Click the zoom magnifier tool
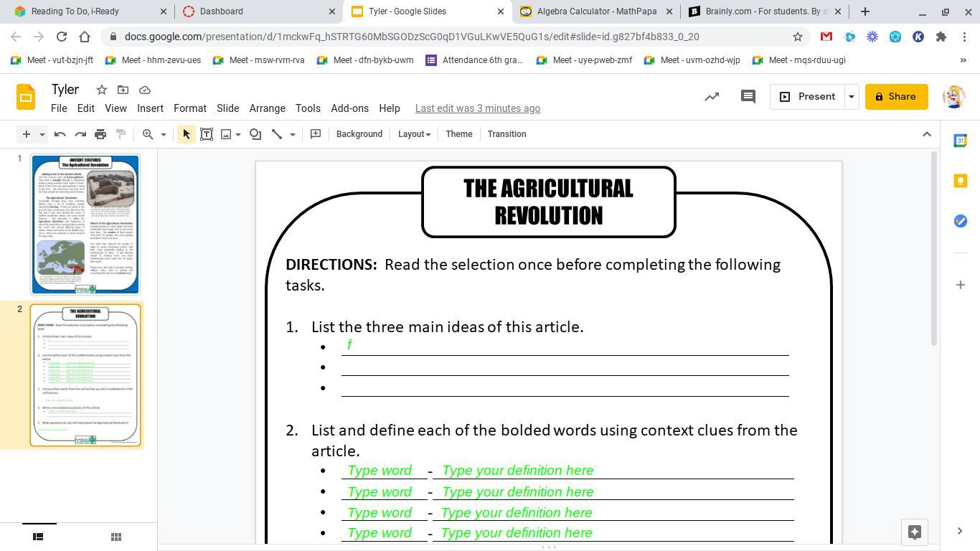 [148, 134]
